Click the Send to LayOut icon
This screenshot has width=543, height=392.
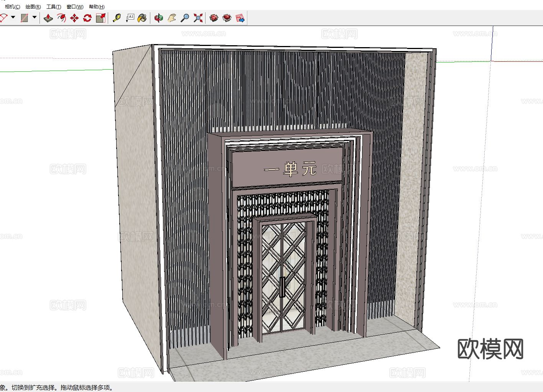(240, 18)
